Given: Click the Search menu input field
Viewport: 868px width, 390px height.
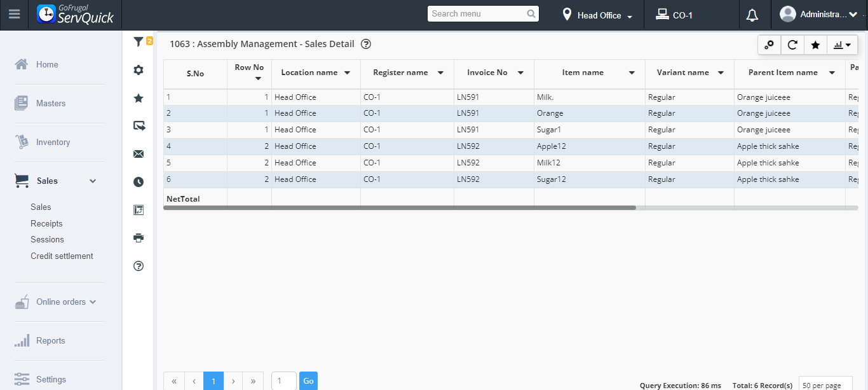Looking at the screenshot, I should pyautogui.click(x=478, y=14).
